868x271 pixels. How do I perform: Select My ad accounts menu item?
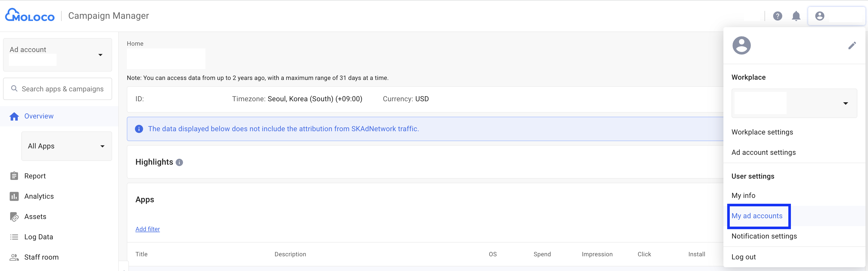pos(757,216)
